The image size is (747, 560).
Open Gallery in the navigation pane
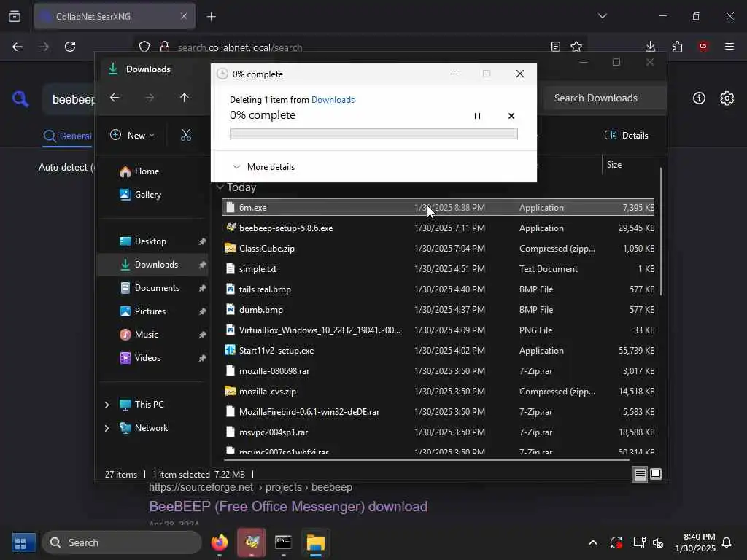(147, 195)
